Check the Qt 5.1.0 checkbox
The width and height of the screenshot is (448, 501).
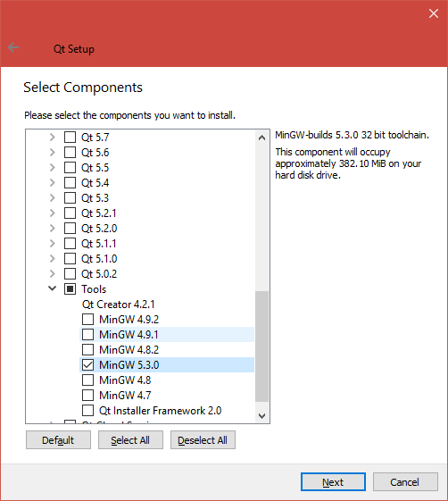tap(70, 258)
